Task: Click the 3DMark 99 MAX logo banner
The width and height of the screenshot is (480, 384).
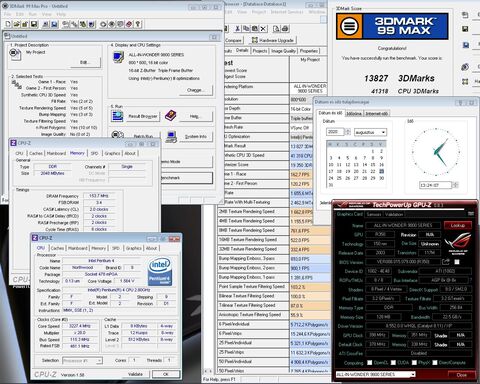Action: tap(392, 26)
